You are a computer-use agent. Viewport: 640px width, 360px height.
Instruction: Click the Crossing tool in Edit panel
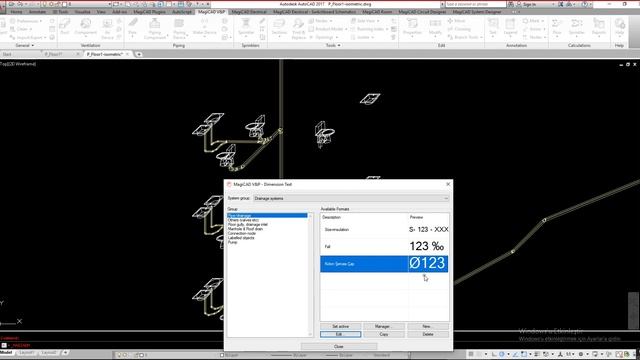pos(459,29)
